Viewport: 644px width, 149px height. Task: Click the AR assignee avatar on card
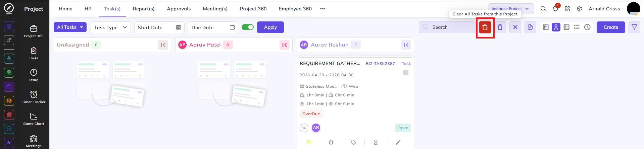(x=316, y=128)
